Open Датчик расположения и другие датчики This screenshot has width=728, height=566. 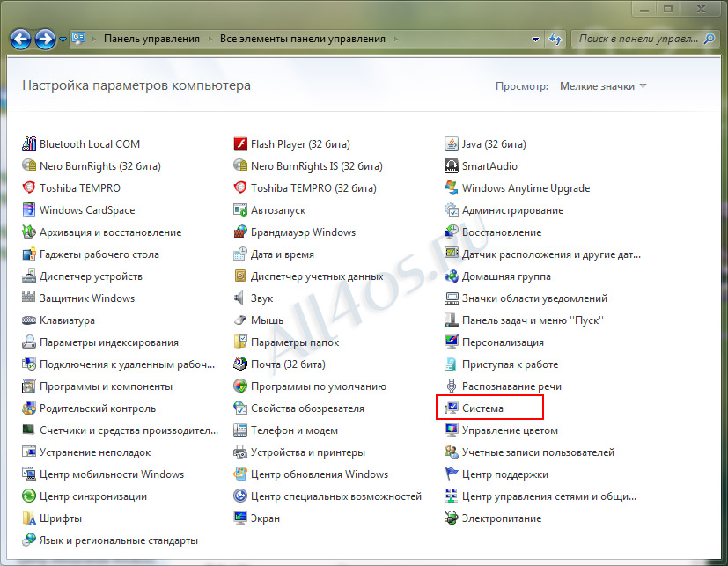(x=551, y=254)
